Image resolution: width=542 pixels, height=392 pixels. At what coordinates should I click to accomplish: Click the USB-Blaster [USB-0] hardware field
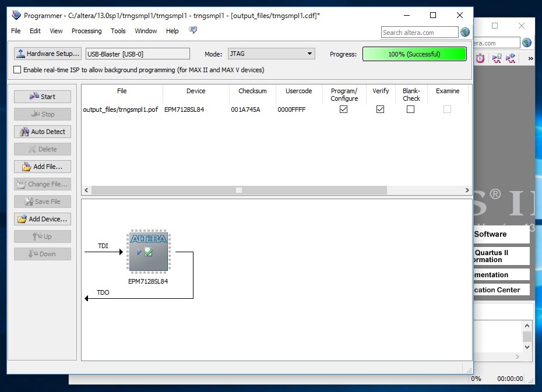138,54
